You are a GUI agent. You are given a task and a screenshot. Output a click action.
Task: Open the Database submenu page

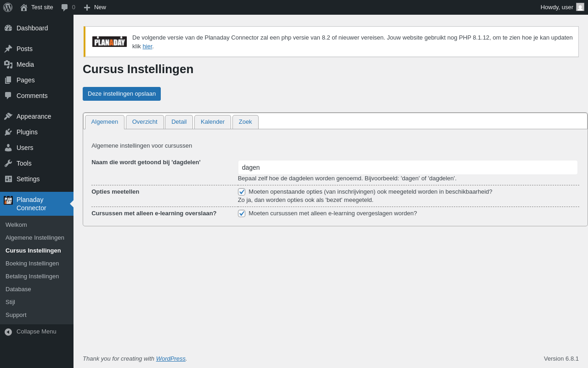tap(18, 289)
